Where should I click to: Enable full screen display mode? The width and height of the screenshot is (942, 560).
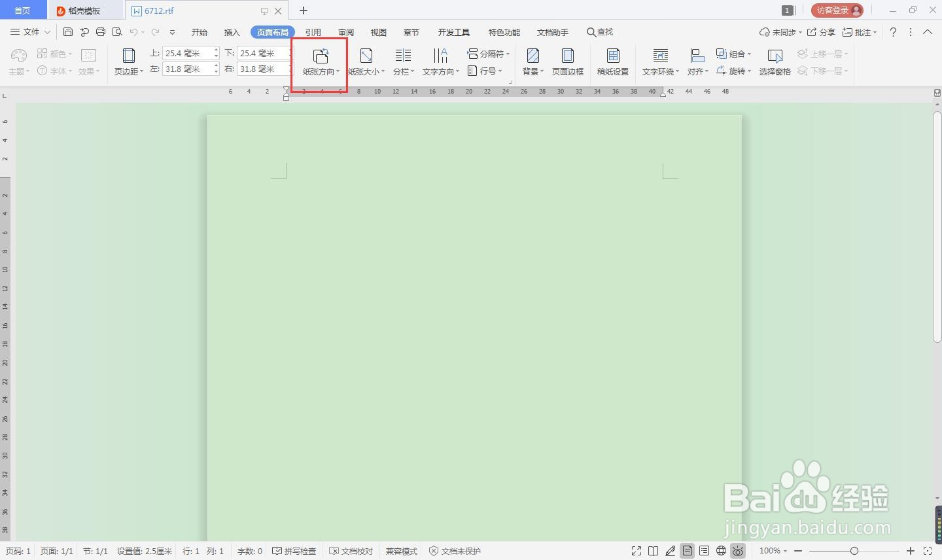[636, 551]
